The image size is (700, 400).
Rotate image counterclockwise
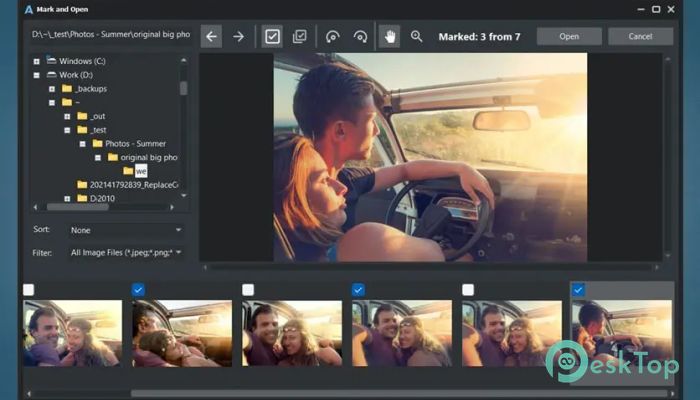tap(332, 36)
